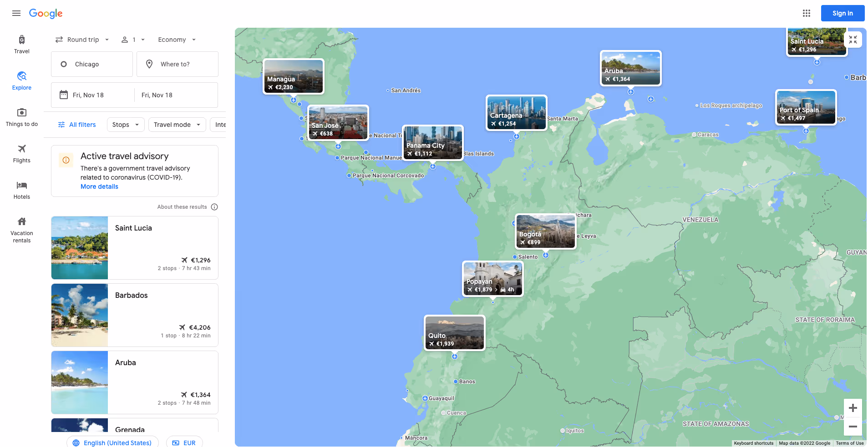Change currency EUR button
868x447 pixels.
coord(184,442)
